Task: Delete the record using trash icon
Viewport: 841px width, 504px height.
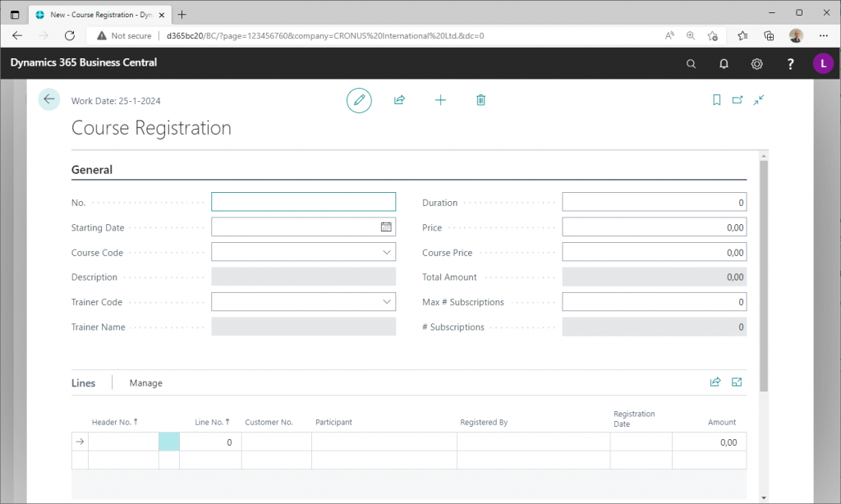Action: tap(480, 99)
